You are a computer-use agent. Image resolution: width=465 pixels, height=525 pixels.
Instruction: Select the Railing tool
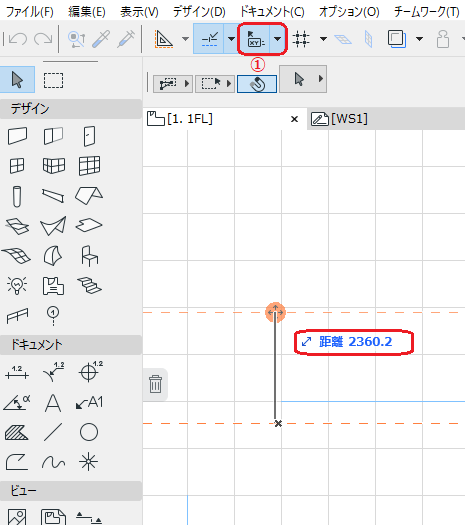point(17,316)
